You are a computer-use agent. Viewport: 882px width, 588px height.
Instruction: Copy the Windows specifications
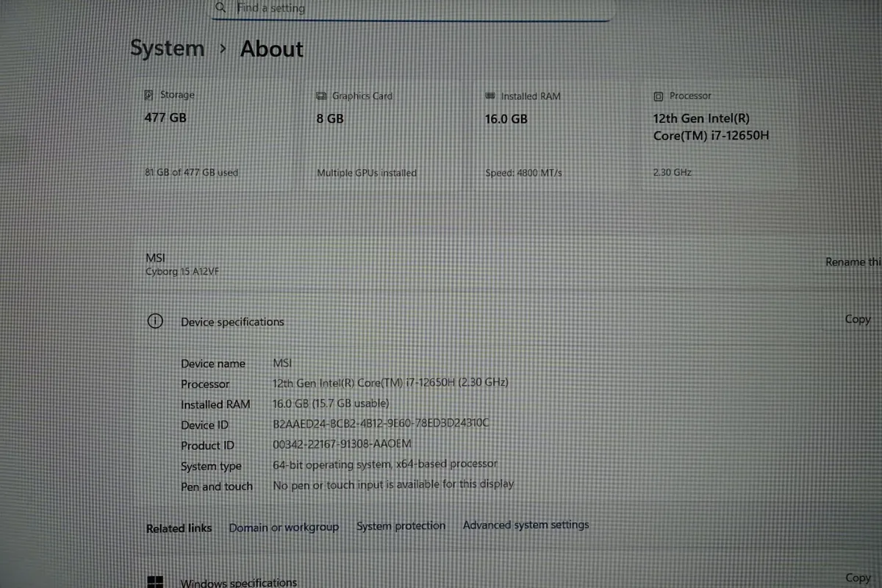(x=857, y=578)
